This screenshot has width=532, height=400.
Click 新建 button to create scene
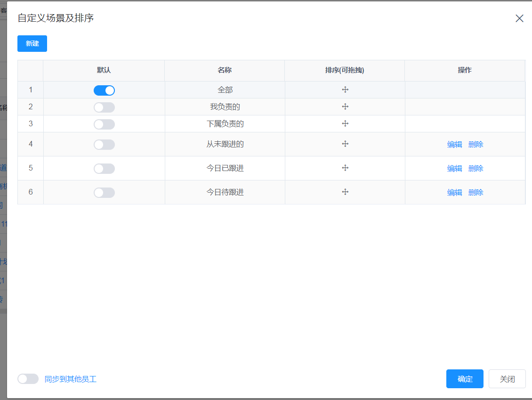tap(32, 44)
